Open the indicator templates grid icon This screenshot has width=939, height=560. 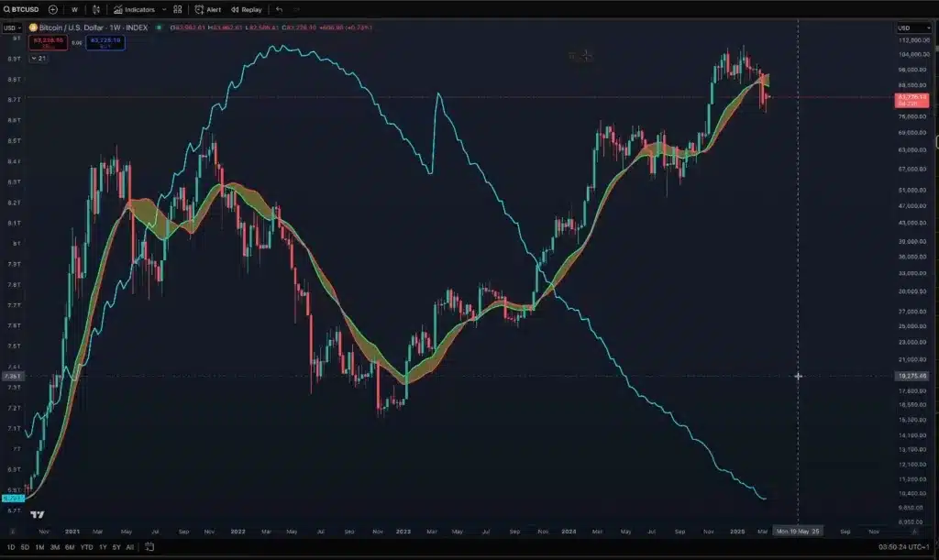click(x=177, y=9)
